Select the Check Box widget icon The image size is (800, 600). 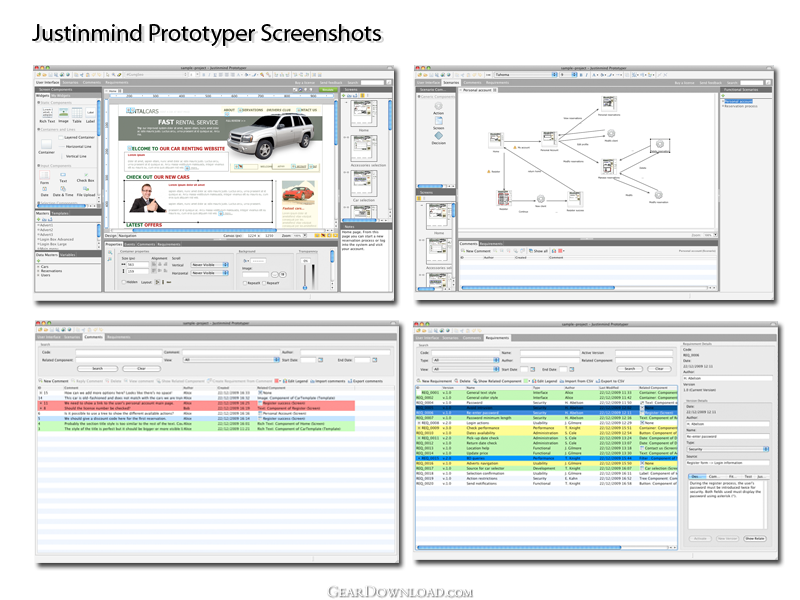[86, 175]
